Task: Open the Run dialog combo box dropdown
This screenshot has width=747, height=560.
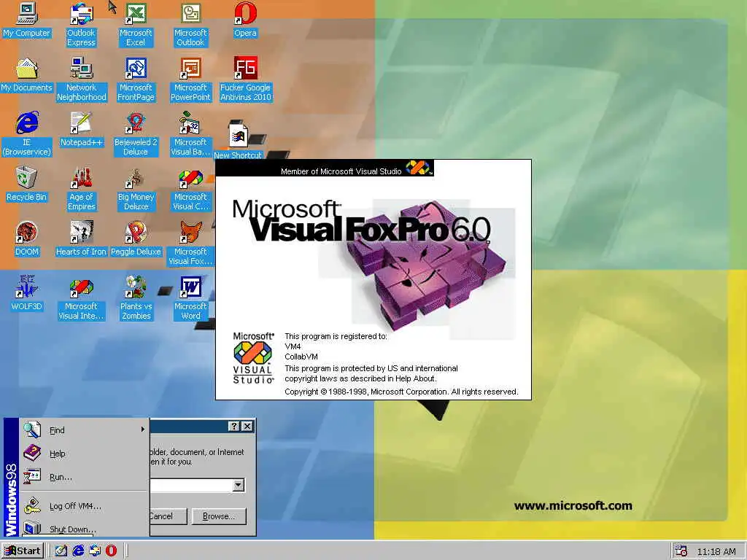Action: click(x=239, y=485)
